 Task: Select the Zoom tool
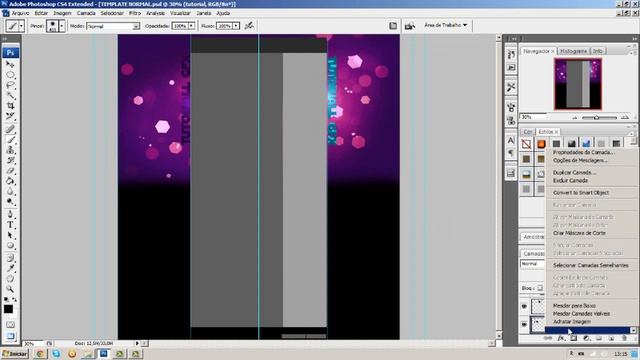point(10,289)
